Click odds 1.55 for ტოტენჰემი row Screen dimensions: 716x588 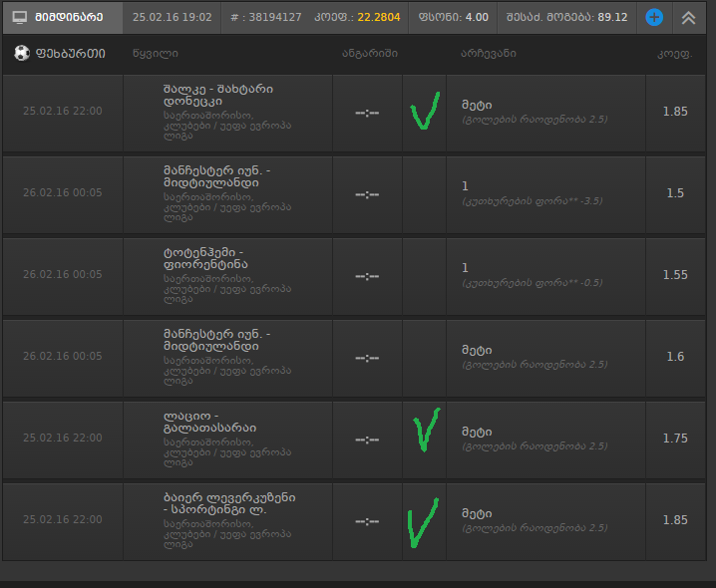(675, 275)
